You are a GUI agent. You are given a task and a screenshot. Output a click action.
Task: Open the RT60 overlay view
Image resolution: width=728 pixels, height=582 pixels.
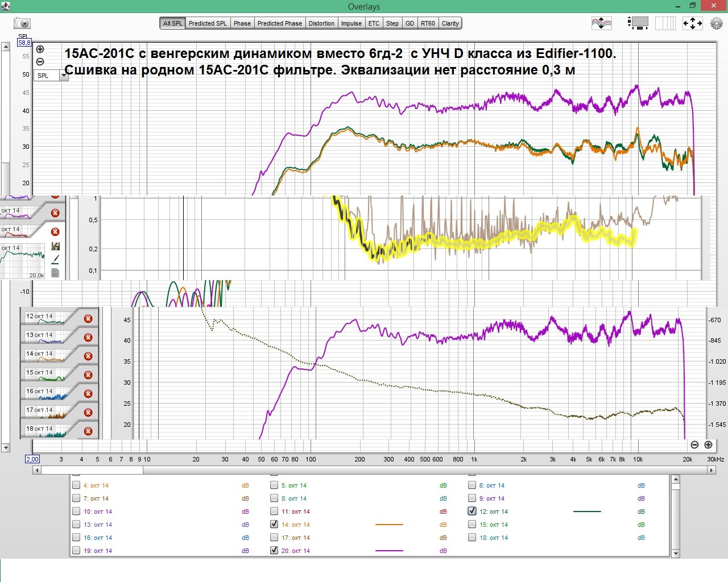click(x=428, y=23)
